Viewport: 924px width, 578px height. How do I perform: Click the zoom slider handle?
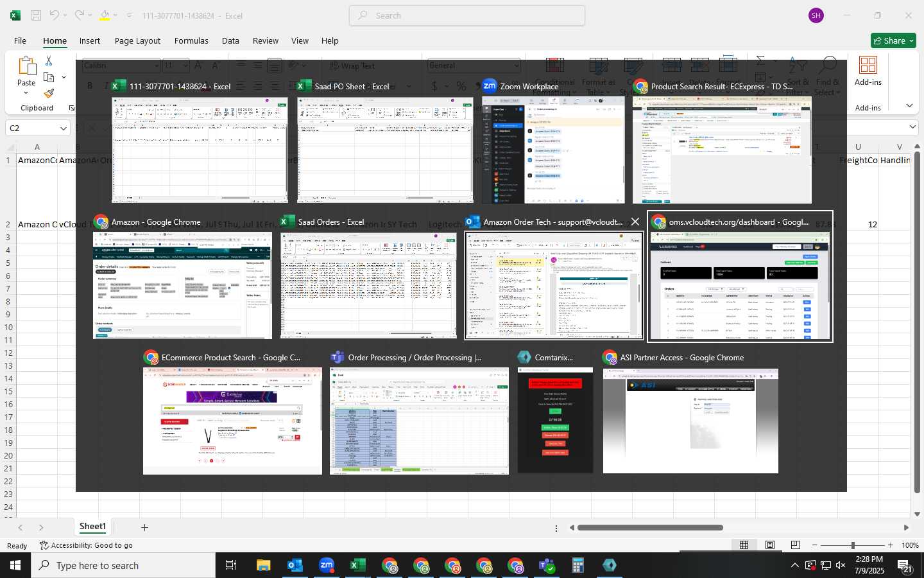[853, 545]
